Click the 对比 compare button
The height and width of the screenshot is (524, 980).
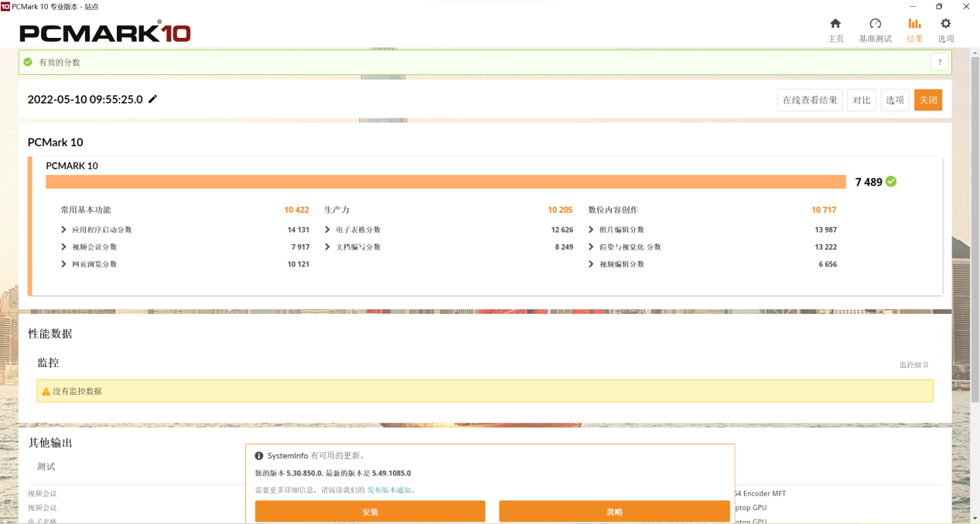pos(861,100)
